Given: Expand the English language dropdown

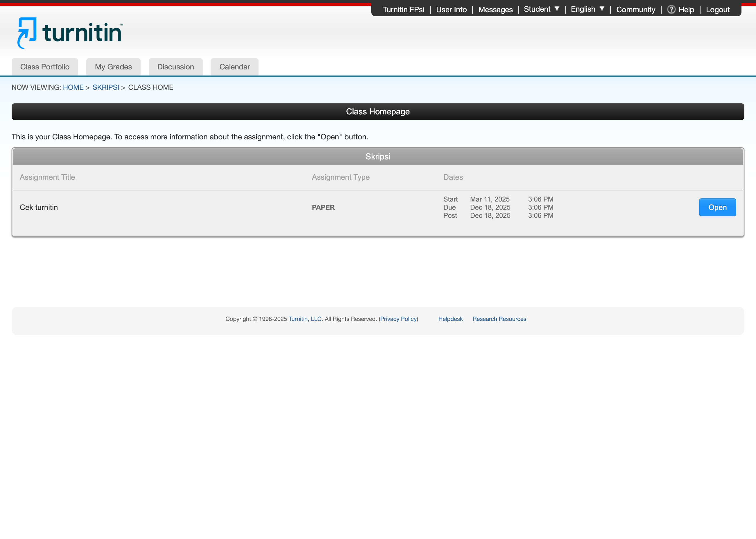Looking at the screenshot, I should click(587, 9).
